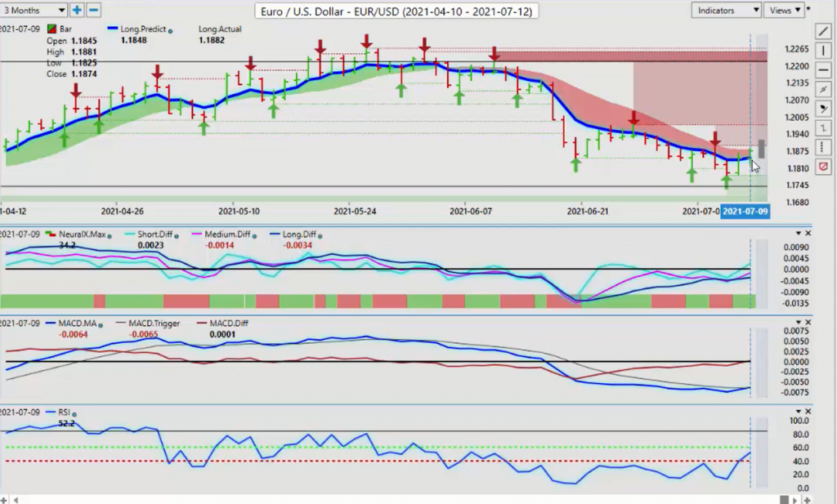Click the EUR/USD chart title label

pyautogui.click(x=396, y=11)
